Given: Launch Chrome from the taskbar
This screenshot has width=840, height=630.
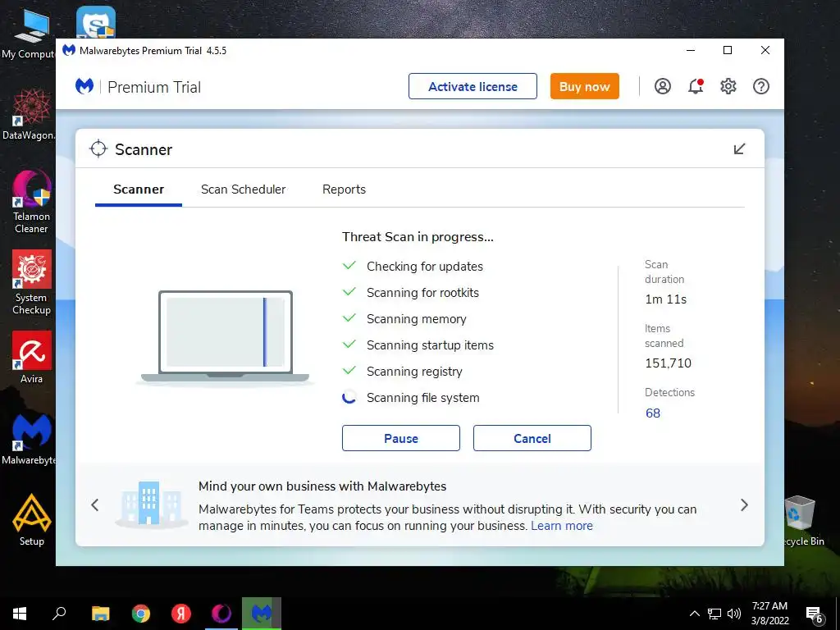Looking at the screenshot, I should (141, 614).
